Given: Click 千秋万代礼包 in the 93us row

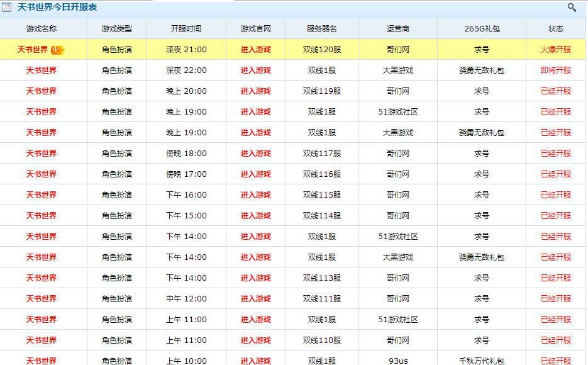Looking at the screenshot, I should click(x=482, y=361).
